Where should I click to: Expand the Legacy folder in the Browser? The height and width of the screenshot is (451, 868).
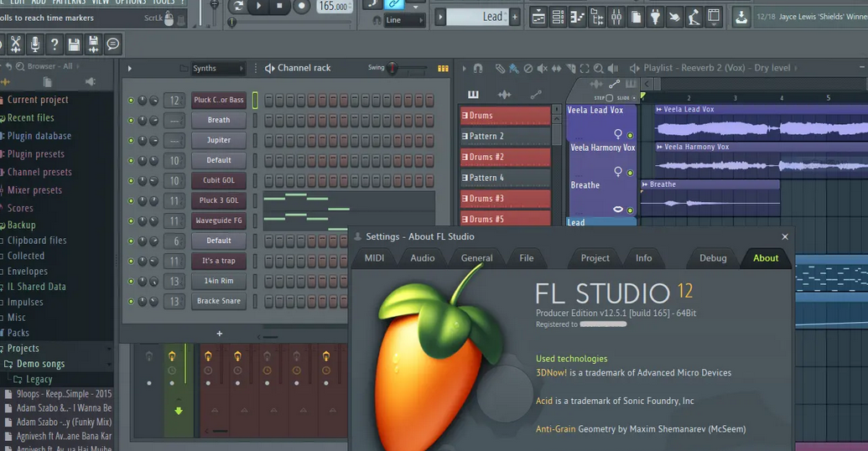tap(39, 379)
